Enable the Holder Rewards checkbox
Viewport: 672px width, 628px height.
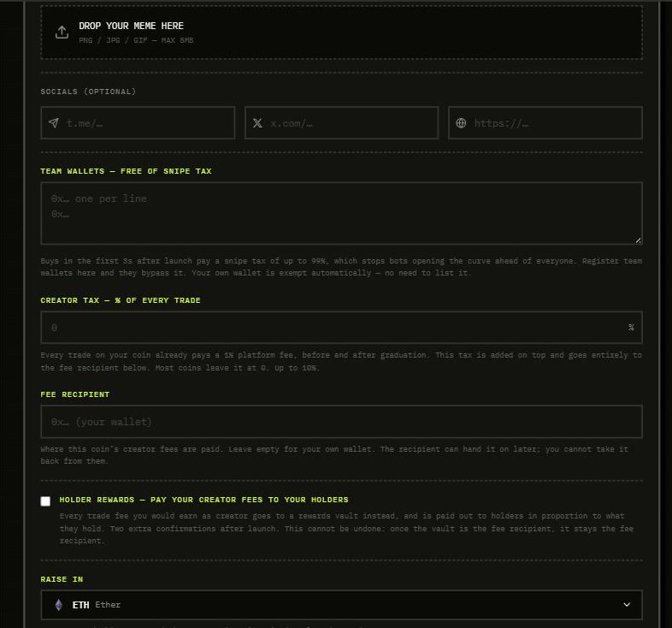(x=45, y=501)
